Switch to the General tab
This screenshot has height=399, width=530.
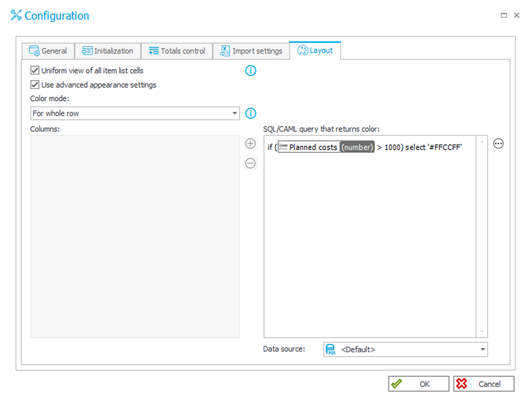[48, 51]
